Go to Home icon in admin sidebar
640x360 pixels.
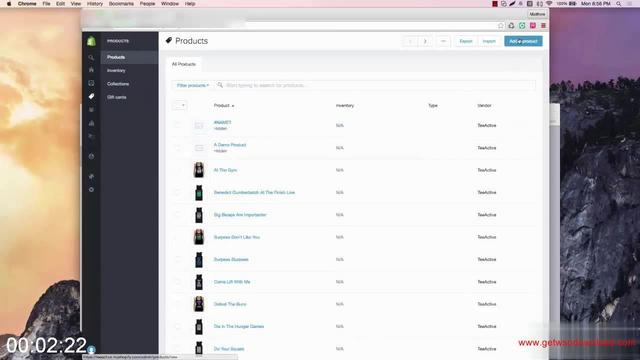point(91,70)
